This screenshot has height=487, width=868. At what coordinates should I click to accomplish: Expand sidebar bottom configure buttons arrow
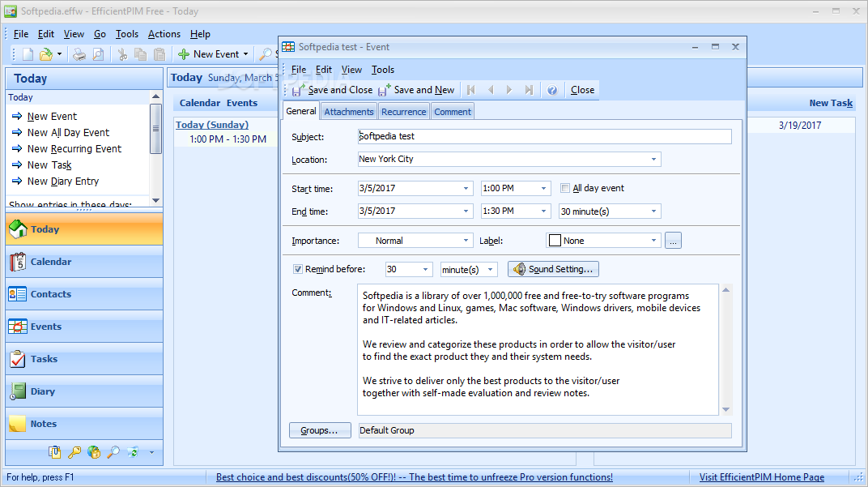151,452
